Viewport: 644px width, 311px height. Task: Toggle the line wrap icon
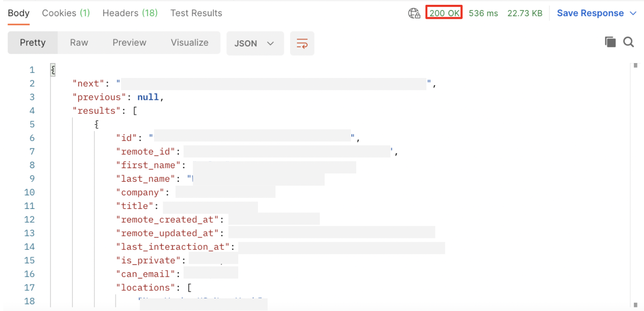302,43
